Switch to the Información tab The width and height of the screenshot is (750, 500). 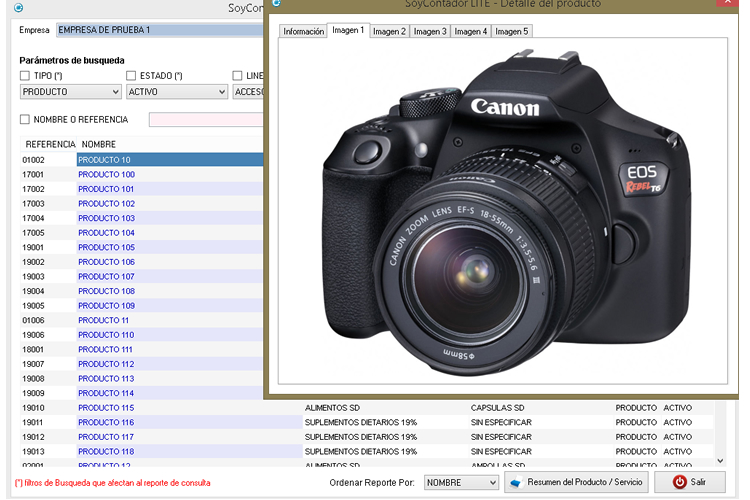click(x=303, y=31)
